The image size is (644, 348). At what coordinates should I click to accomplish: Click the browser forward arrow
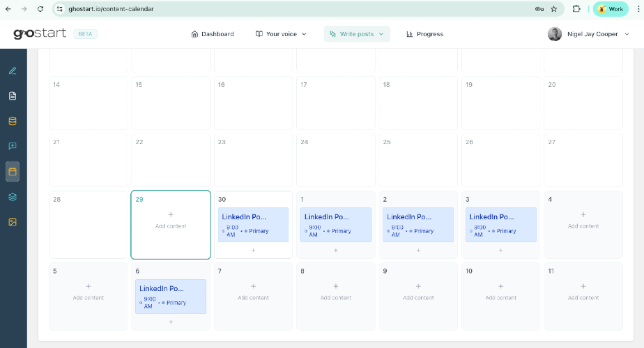point(24,9)
